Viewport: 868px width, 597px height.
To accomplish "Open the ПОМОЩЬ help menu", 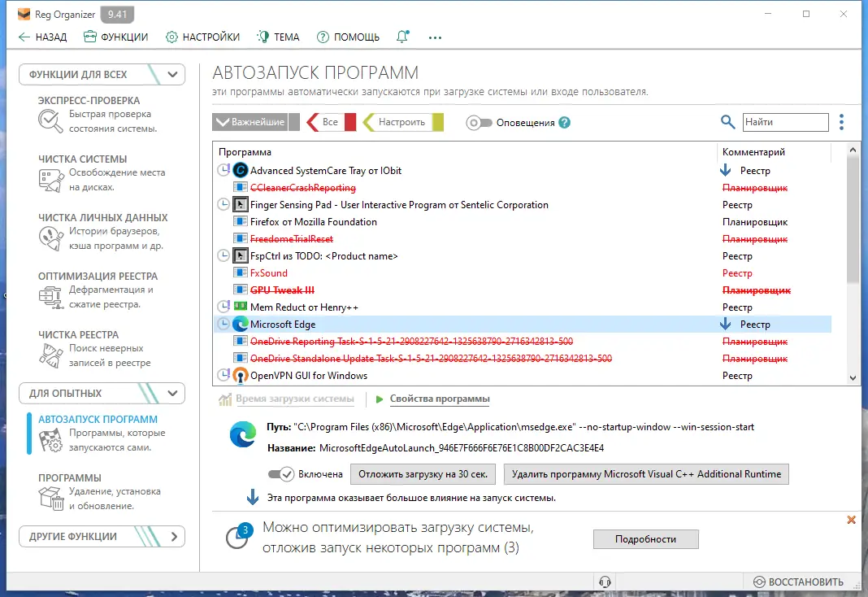I will pos(348,37).
